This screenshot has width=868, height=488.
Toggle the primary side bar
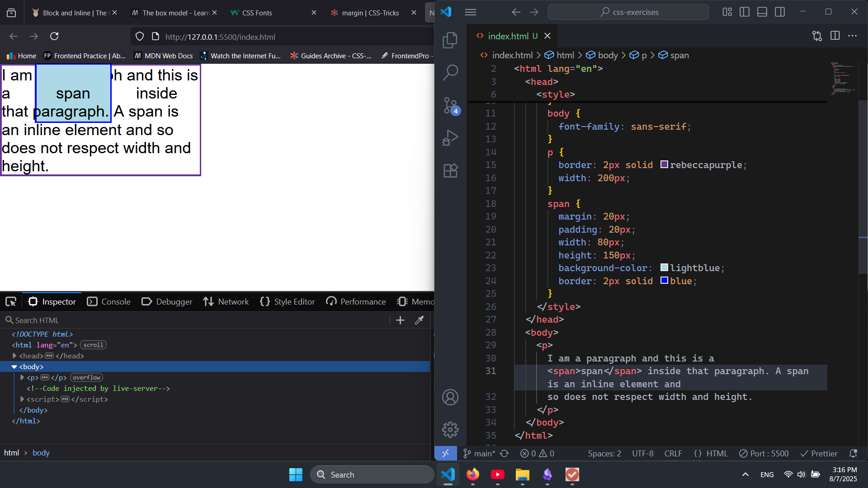745,12
